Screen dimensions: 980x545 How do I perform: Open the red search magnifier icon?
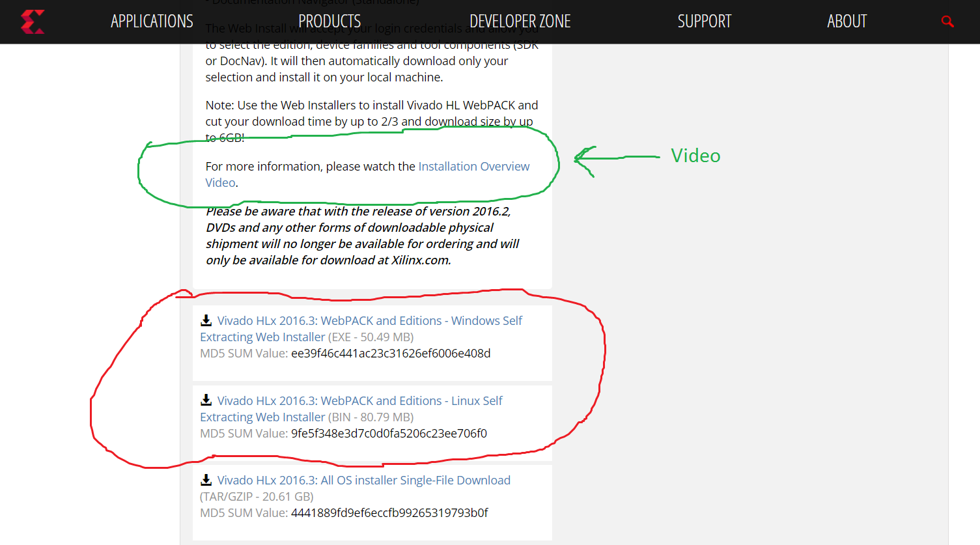pyautogui.click(x=947, y=21)
